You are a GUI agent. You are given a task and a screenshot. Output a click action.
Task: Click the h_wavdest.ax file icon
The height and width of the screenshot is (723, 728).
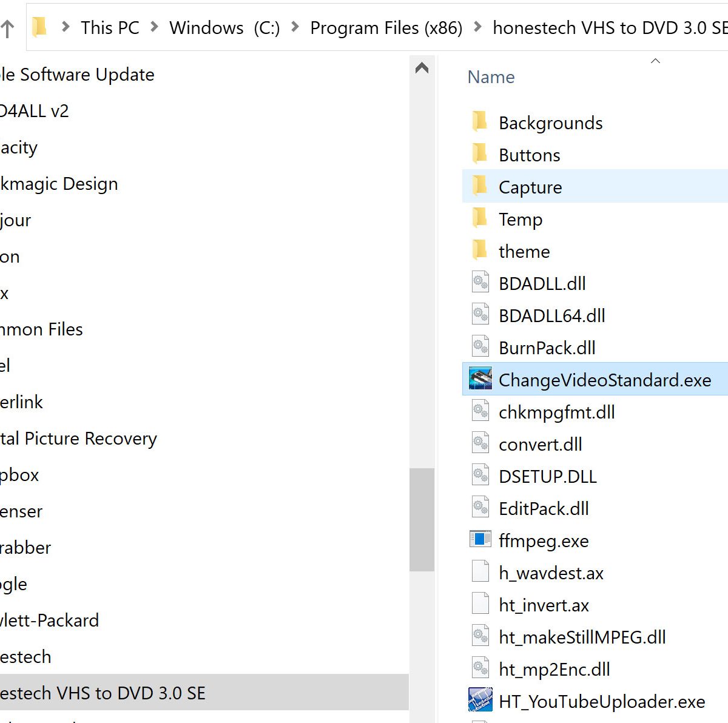480,572
